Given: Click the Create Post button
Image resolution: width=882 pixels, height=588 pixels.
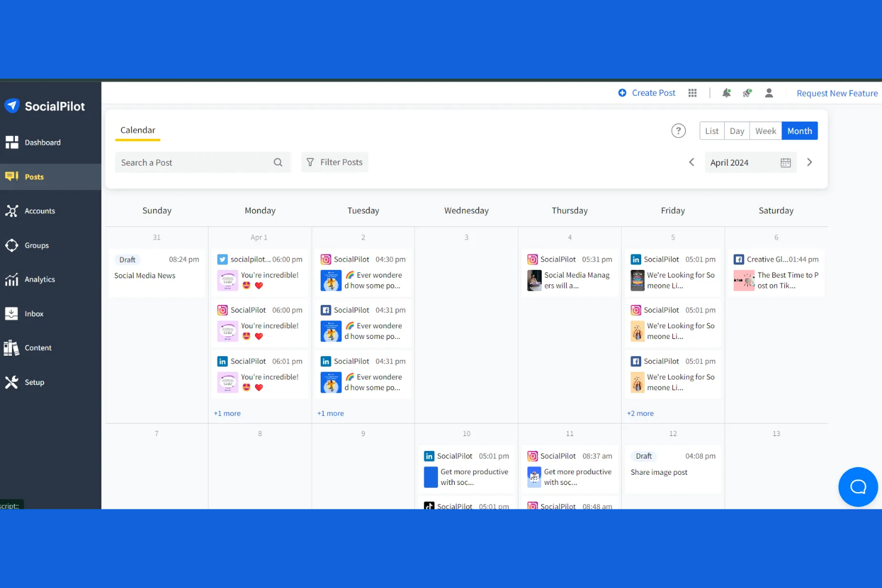Looking at the screenshot, I should tap(647, 92).
